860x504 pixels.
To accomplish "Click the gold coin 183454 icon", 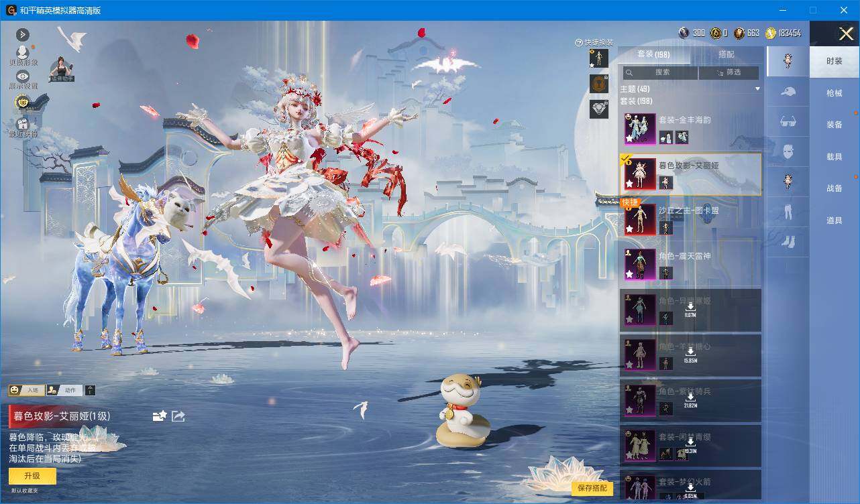I will [771, 33].
